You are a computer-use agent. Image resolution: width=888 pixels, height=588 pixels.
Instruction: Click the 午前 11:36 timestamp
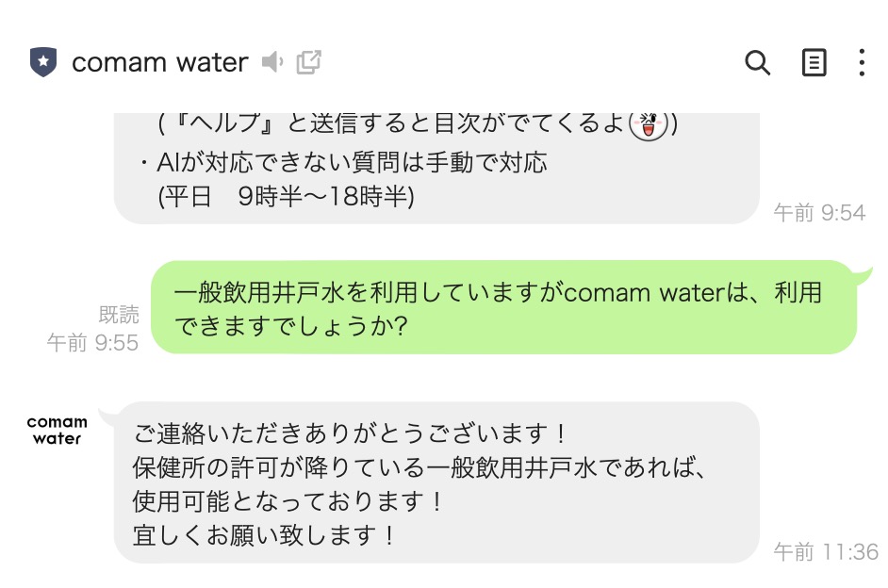(826, 552)
